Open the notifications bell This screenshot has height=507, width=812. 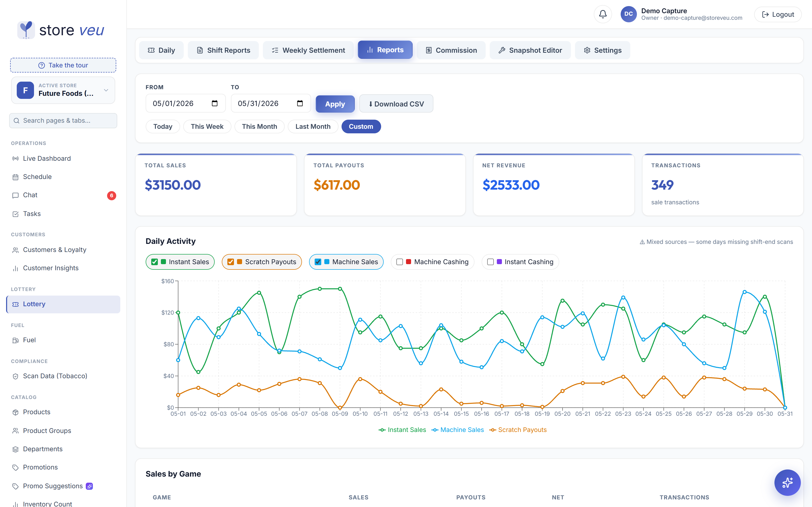(603, 14)
